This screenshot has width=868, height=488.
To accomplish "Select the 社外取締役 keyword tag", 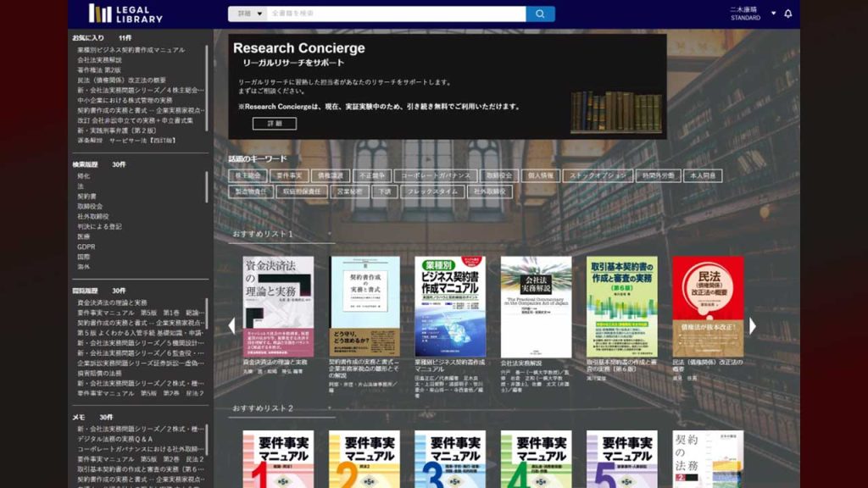I will click(490, 191).
